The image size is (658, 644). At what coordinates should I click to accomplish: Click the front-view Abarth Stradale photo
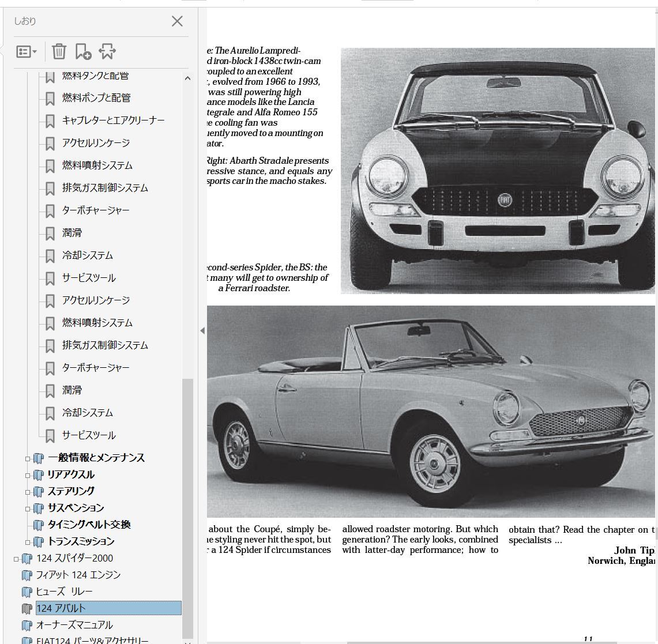tap(498, 171)
